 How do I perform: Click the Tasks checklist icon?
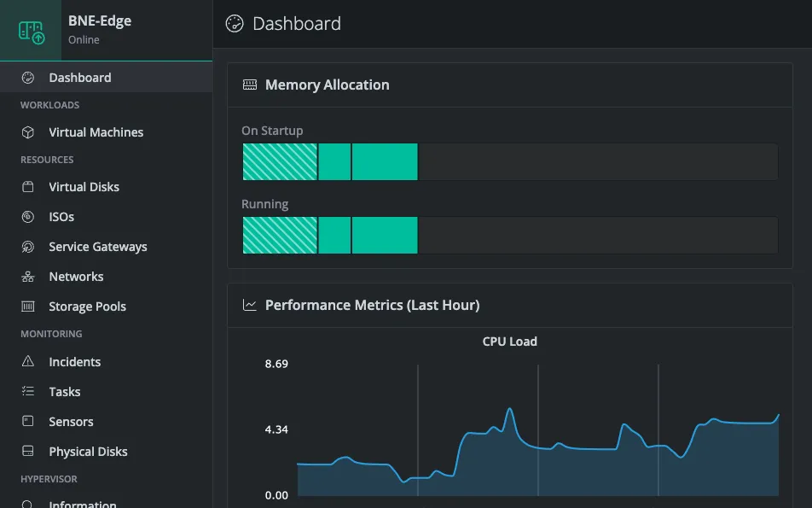pyautogui.click(x=28, y=391)
